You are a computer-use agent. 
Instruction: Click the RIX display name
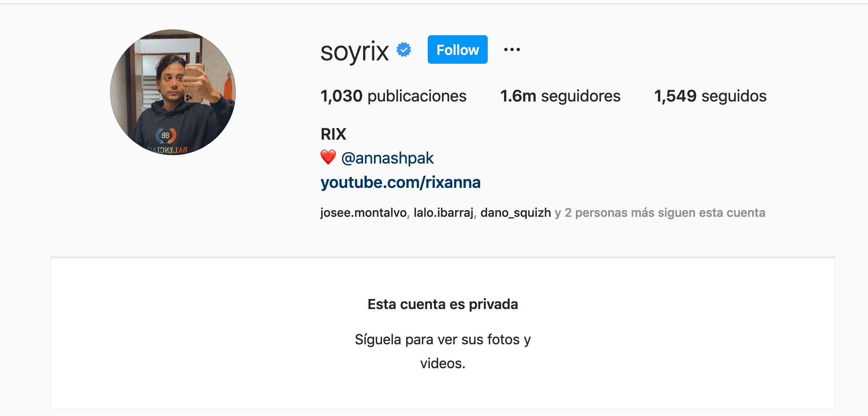tap(333, 134)
